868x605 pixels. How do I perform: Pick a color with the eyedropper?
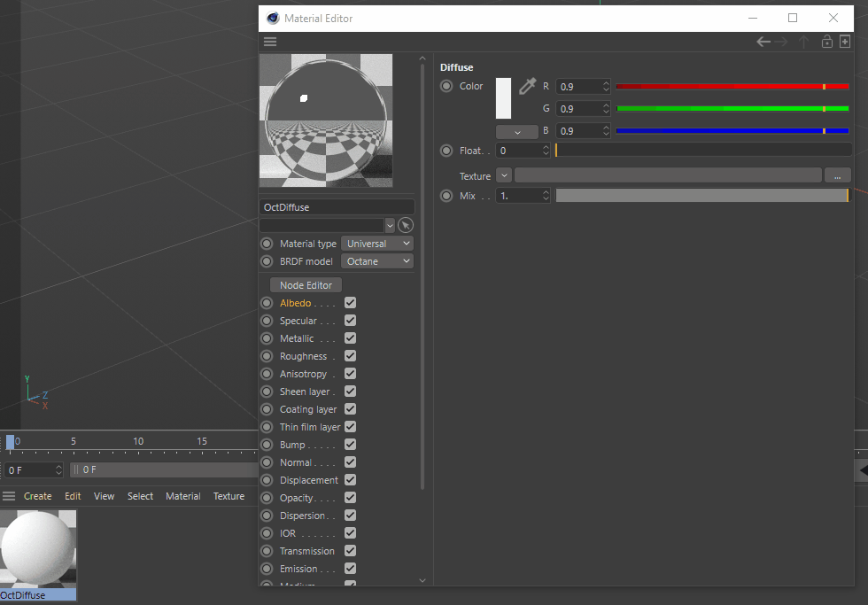point(527,86)
